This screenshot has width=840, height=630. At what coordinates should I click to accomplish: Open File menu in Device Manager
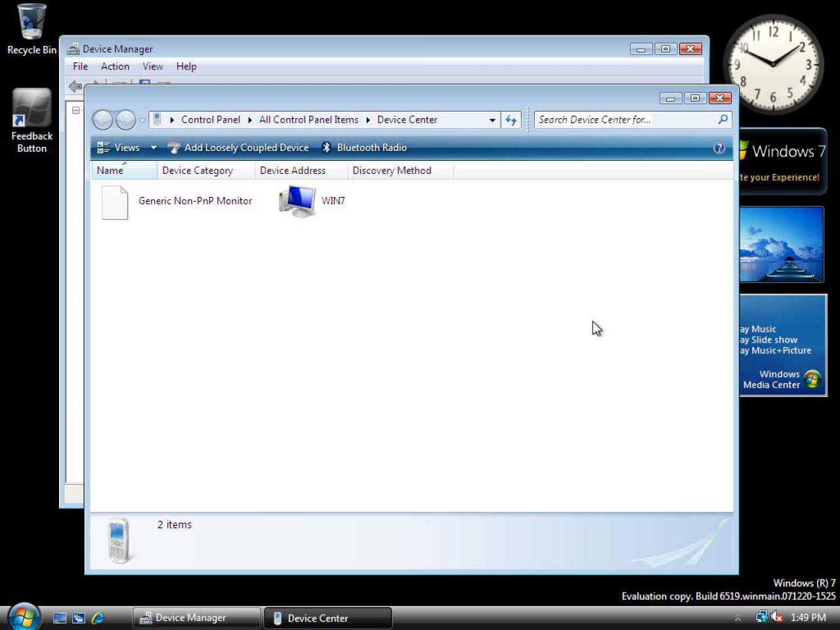click(80, 66)
